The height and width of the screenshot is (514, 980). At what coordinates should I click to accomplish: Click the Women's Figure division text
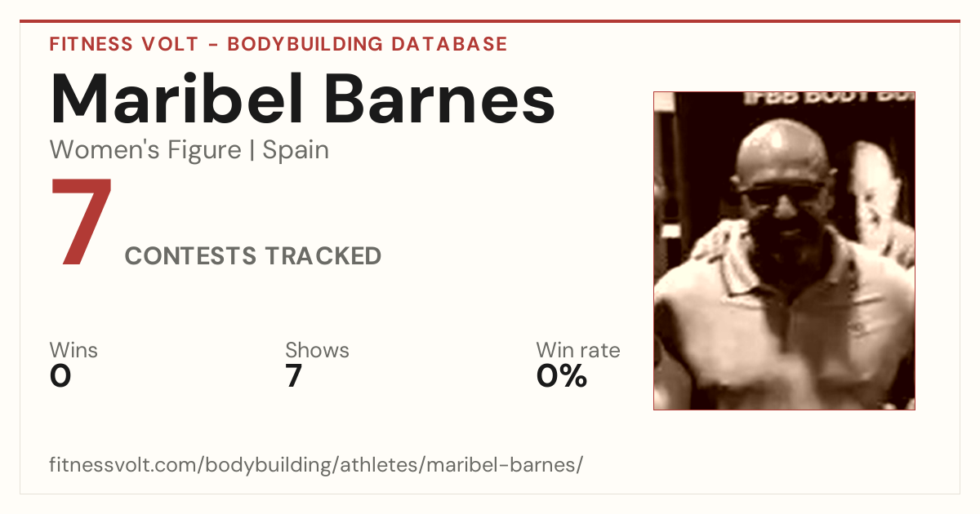[145, 150]
